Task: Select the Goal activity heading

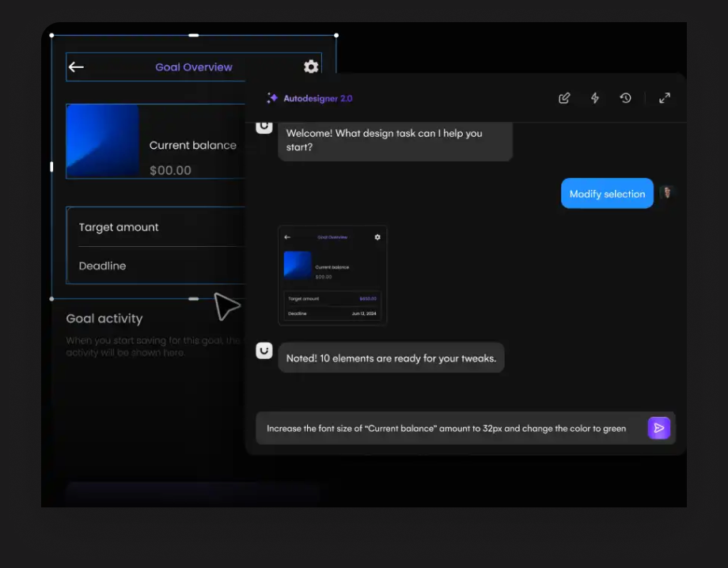Action: pyautogui.click(x=104, y=318)
